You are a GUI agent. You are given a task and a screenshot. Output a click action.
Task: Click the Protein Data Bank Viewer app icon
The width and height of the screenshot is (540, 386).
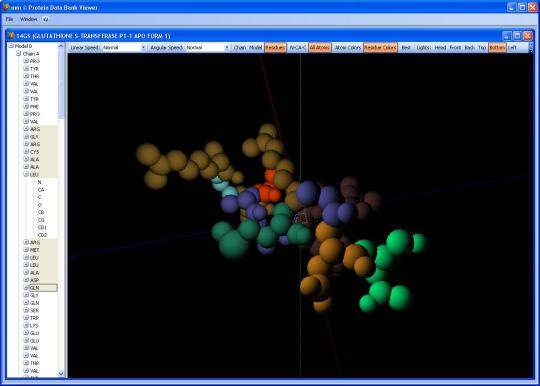pyautogui.click(x=6, y=7)
